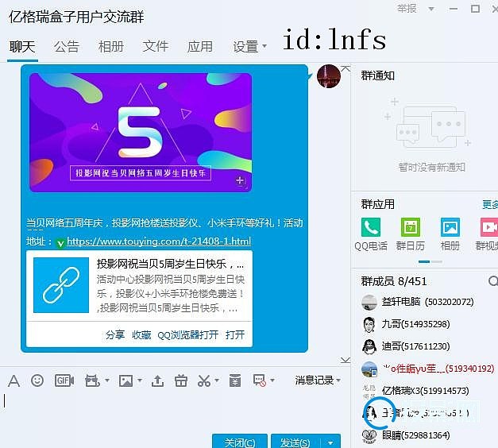Expand message block options arrow
This screenshot has height=448, width=498.
tap(272, 380)
